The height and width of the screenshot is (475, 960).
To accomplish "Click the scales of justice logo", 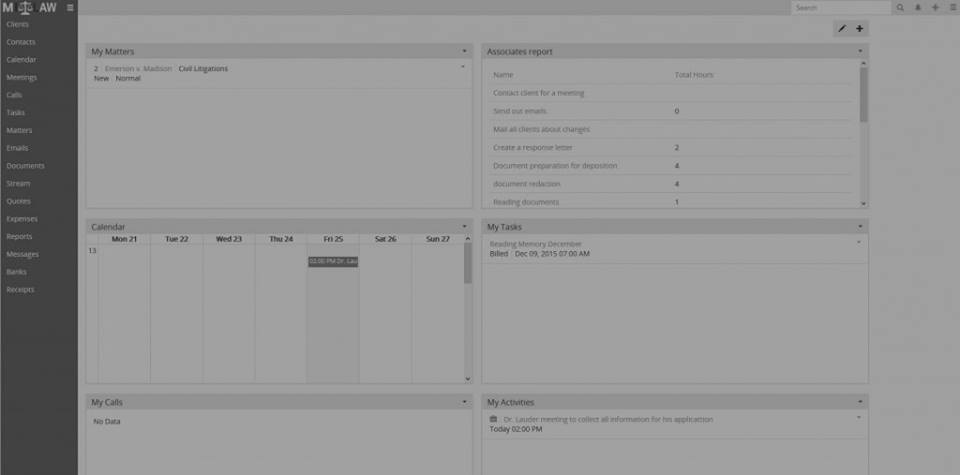I will point(26,7).
